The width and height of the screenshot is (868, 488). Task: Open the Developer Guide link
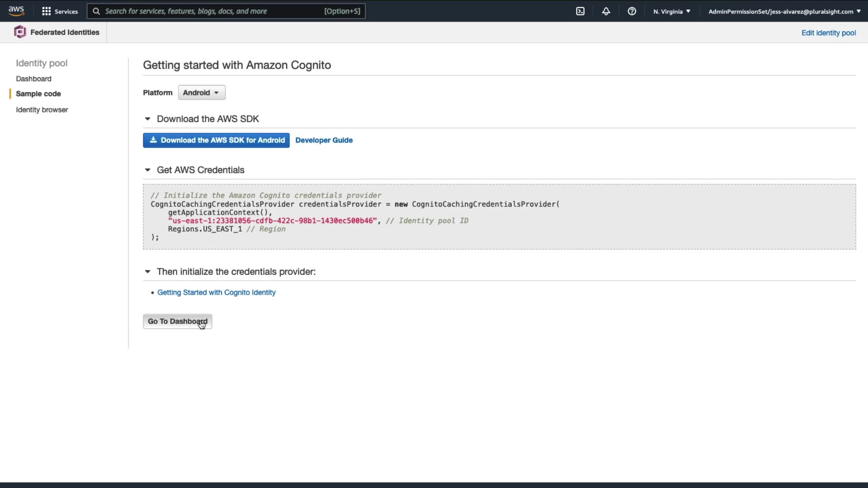click(324, 140)
